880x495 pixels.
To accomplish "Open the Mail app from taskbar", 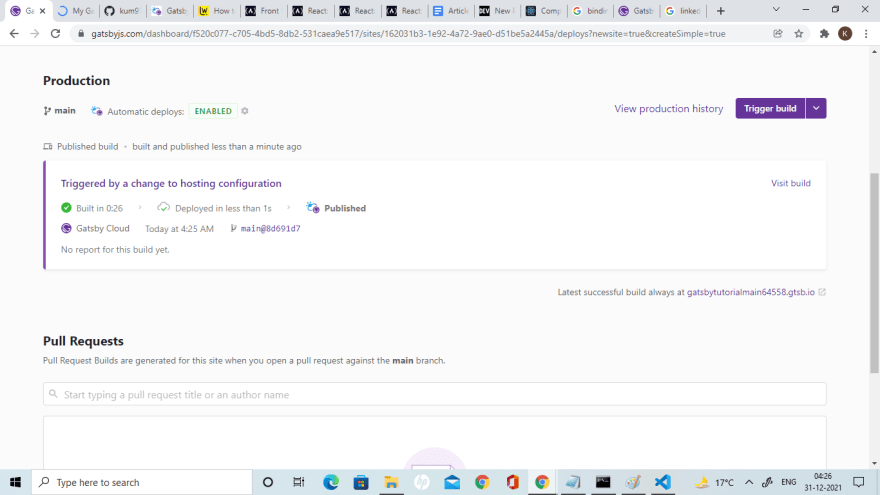I will click(x=452, y=482).
